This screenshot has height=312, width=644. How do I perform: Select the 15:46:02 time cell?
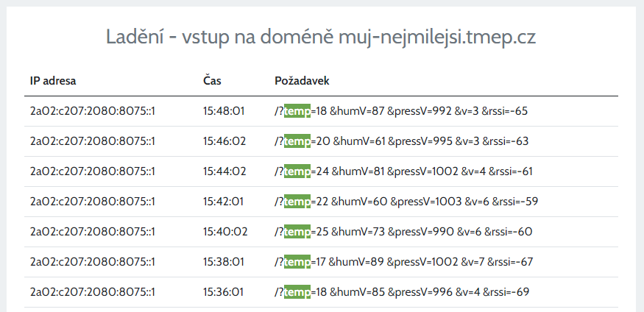pos(224,141)
